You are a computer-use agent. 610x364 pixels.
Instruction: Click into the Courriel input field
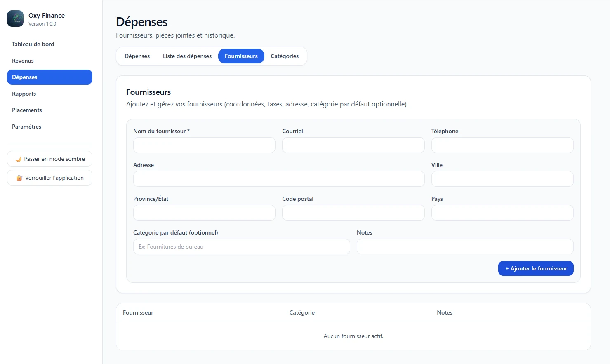click(353, 145)
